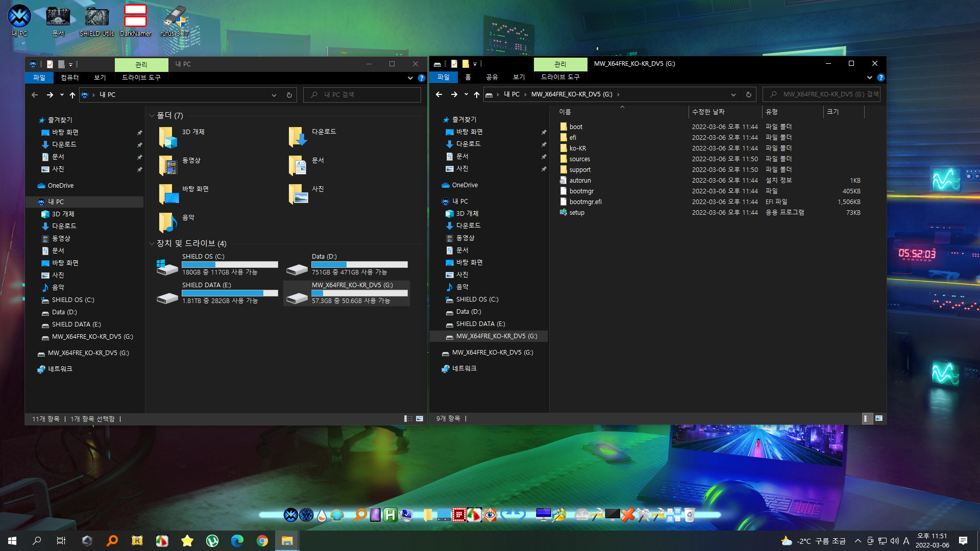Select the SHIELD DATA (E:) drive tile
Viewport: 980px width, 551px height.
(x=217, y=293)
